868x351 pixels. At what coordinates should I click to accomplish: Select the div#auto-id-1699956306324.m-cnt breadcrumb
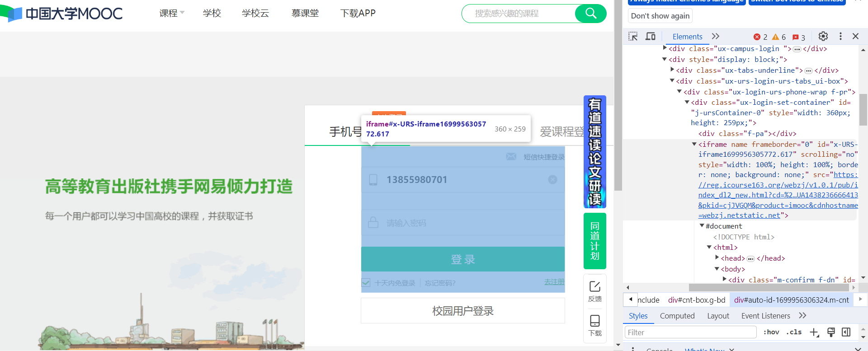(x=791, y=300)
